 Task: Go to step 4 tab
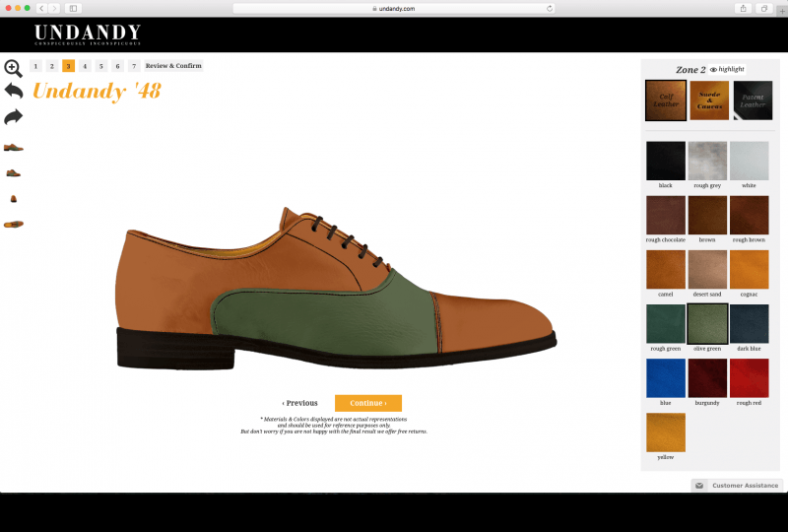[x=85, y=66]
